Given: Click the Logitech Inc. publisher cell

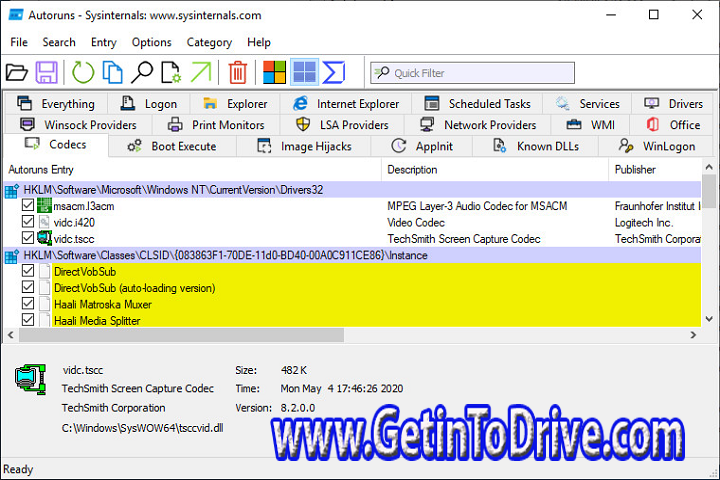Looking at the screenshot, I should click(644, 223).
